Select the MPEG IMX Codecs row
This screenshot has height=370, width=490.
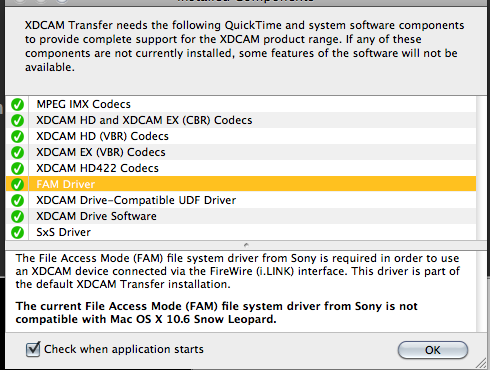coord(241,104)
